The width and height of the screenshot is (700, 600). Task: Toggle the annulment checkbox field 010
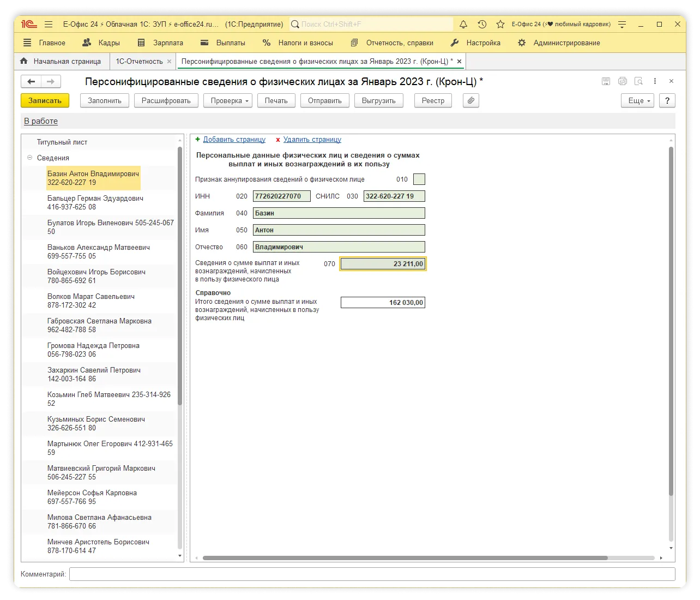pos(419,179)
